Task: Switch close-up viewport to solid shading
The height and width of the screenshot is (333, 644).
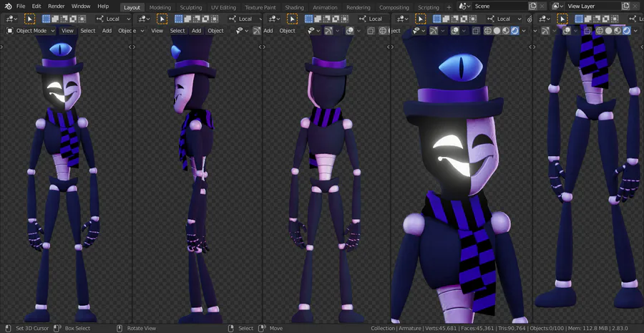Action: coord(497,30)
